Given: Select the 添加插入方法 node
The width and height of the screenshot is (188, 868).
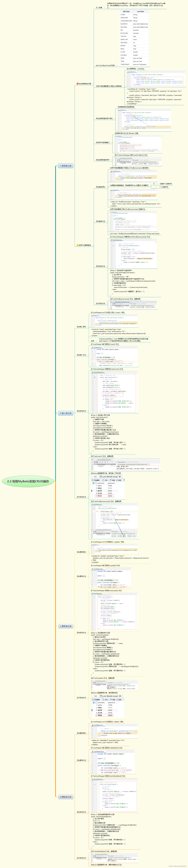Looking at the screenshot, I should tap(81, 355).
